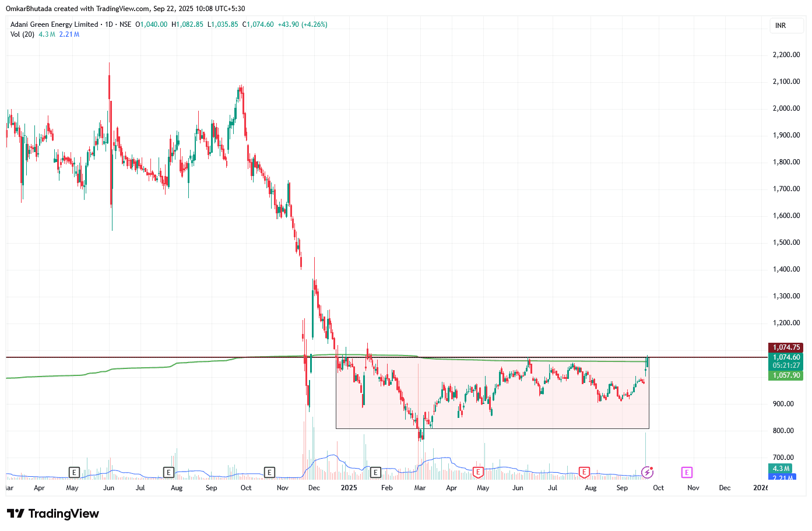812x531 pixels.
Task: Click the red earnings E marker near Aug 2025
Action: [x=584, y=472]
